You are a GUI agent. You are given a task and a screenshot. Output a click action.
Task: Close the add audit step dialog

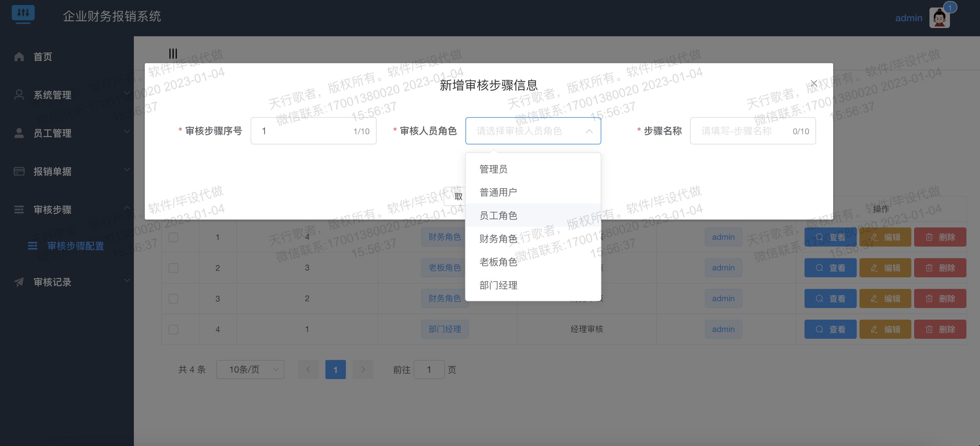click(x=814, y=83)
